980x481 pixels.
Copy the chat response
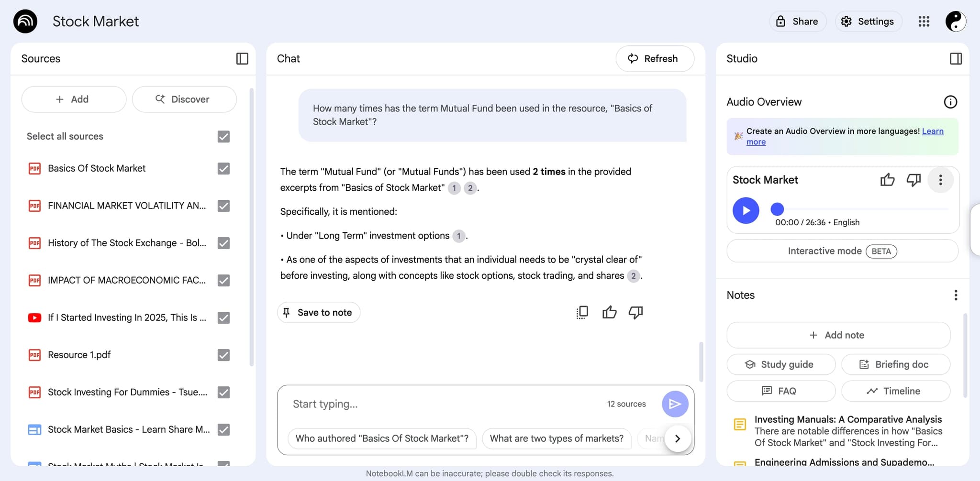coord(582,313)
